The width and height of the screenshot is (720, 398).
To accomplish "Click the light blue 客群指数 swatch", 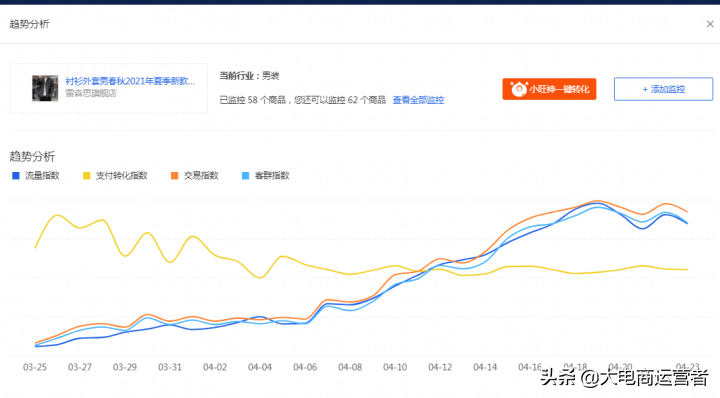I will [245, 175].
